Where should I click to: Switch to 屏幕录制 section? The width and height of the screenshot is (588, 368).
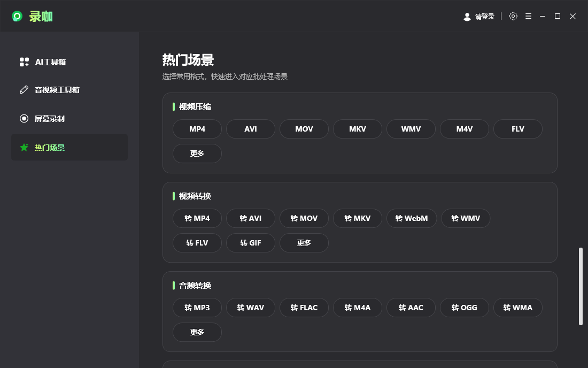point(69,119)
